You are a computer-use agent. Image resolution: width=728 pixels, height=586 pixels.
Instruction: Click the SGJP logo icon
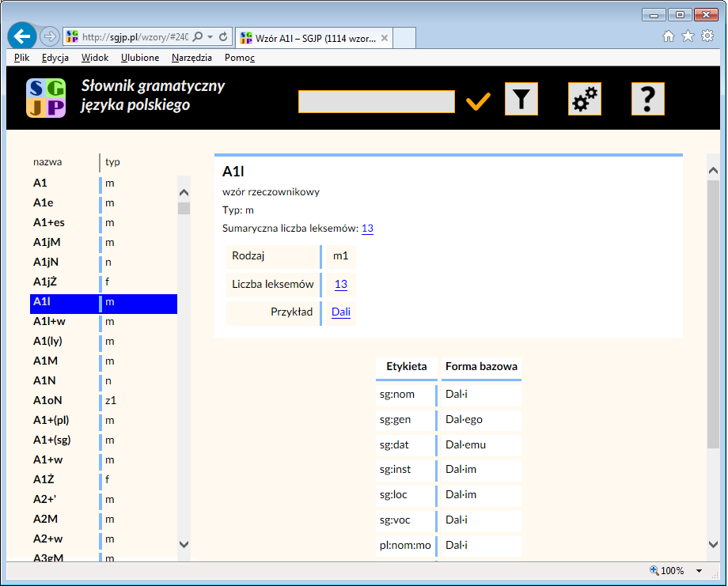pos(46,98)
